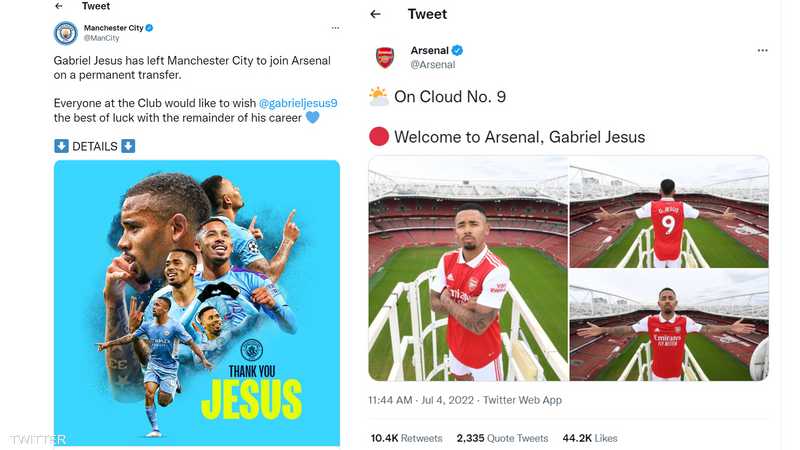The width and height of the screenshot is (800, 450).
Task: Open the three-dot more menu on Arsenal tweet
Action: [x=763, y=50]
